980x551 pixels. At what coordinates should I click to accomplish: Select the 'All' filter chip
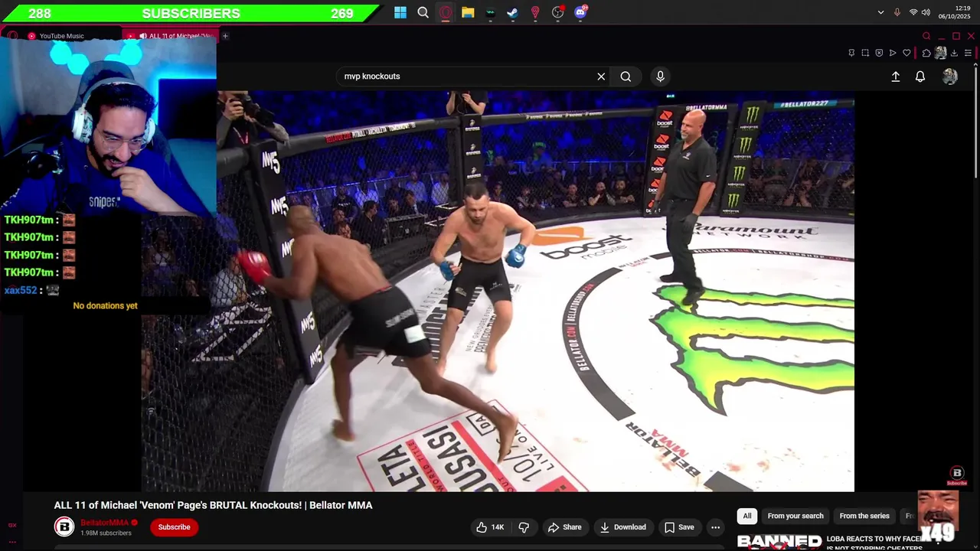(747, 516)
